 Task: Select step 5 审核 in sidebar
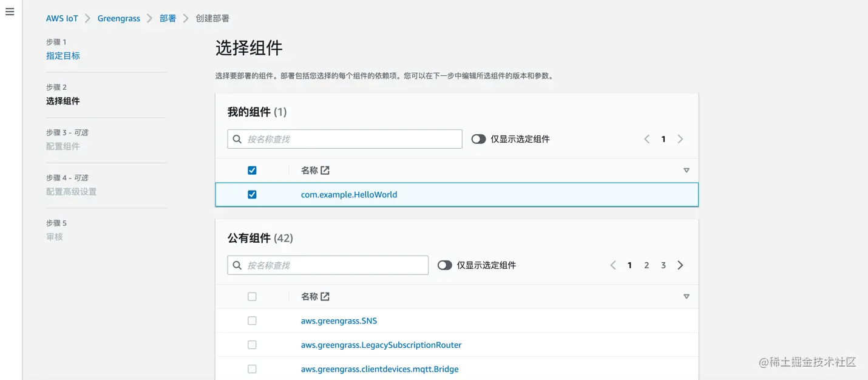click(x=55, y=237)
